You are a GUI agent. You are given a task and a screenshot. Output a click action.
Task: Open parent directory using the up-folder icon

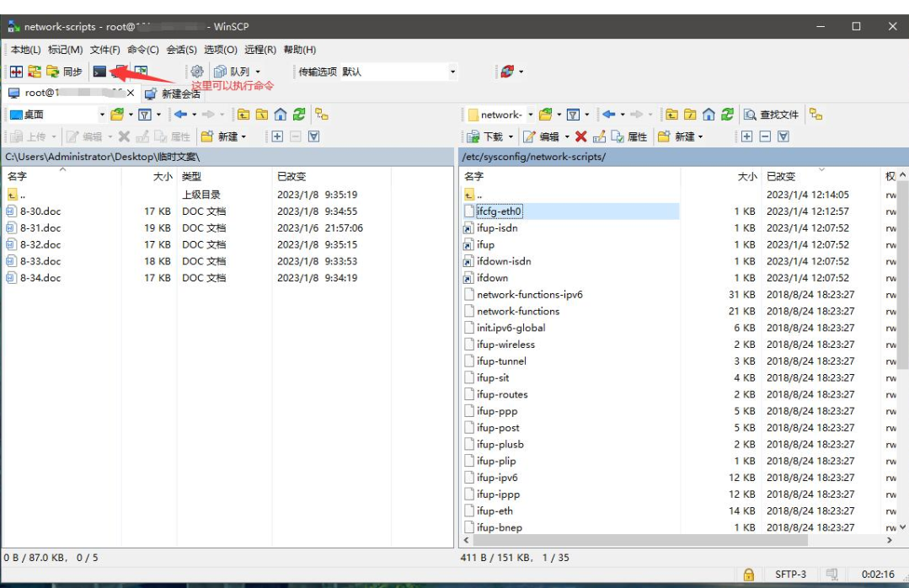671,115
